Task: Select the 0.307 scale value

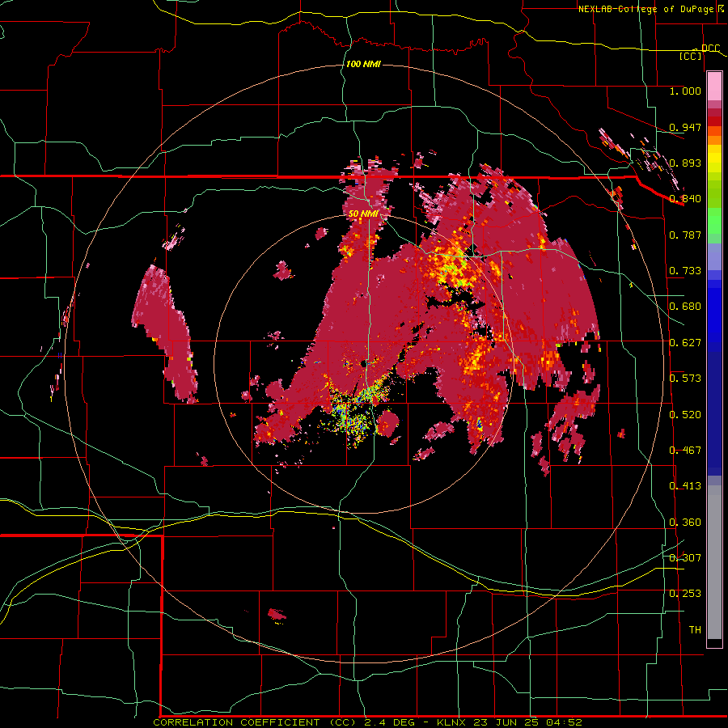Action: click(685, 557)
